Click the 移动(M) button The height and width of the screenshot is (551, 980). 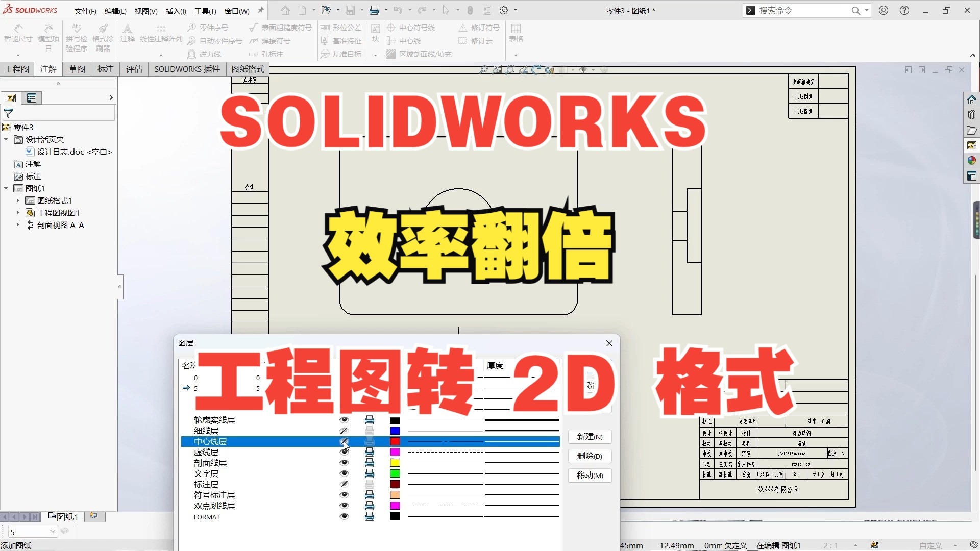pyautogui.click(x=590, y=475)
